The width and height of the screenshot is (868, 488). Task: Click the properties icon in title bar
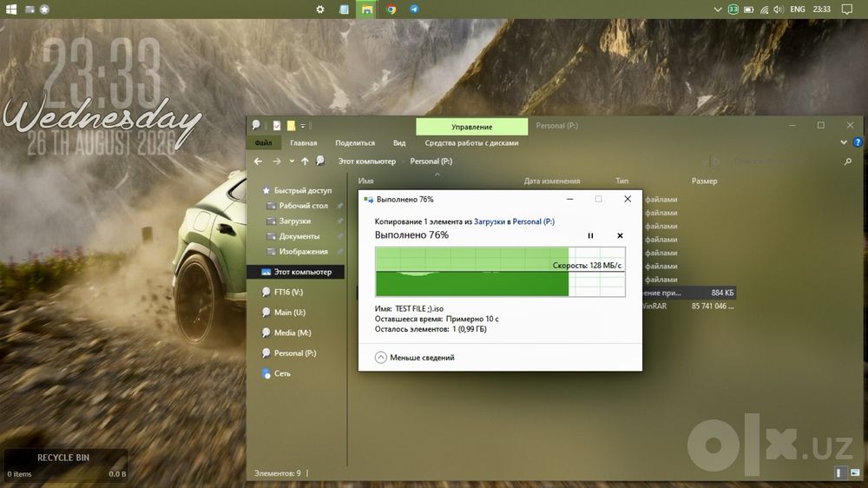[277, 126]
